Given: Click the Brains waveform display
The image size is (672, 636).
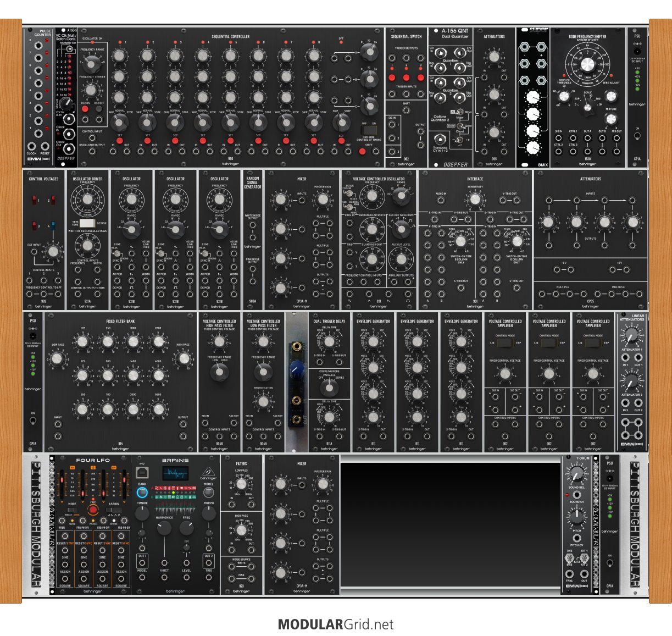Looking at the screenshot, I should (x=175, y=473).
